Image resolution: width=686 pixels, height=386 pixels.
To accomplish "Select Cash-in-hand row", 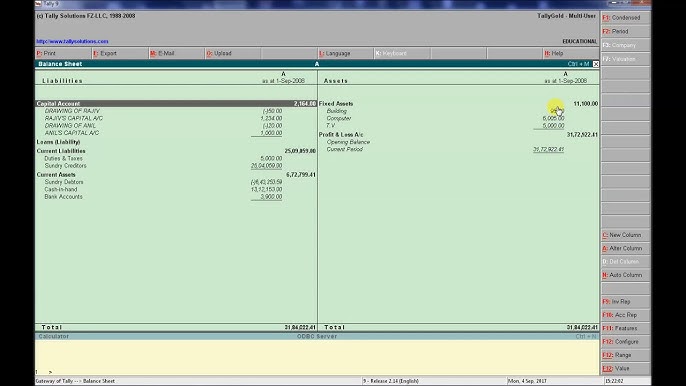I will [163, 189].
